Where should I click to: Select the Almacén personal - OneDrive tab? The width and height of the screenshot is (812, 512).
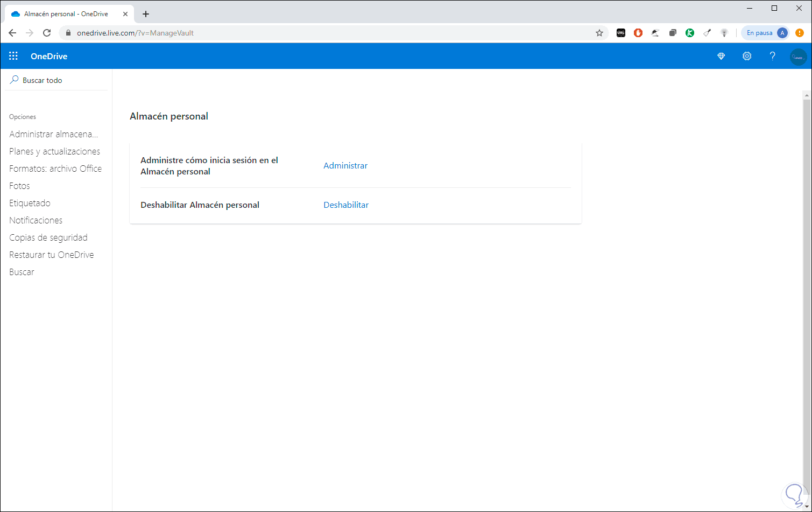69,14
